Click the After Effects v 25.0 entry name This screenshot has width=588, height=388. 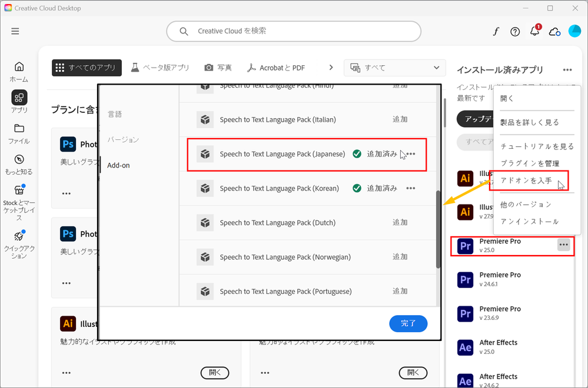tap(498, 343)
